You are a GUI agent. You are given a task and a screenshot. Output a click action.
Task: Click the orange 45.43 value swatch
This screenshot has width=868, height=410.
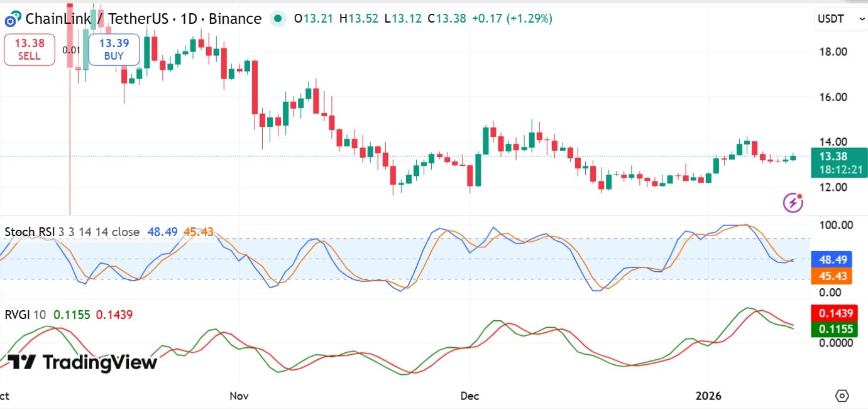pyautogui.click(x=832, y=275)
